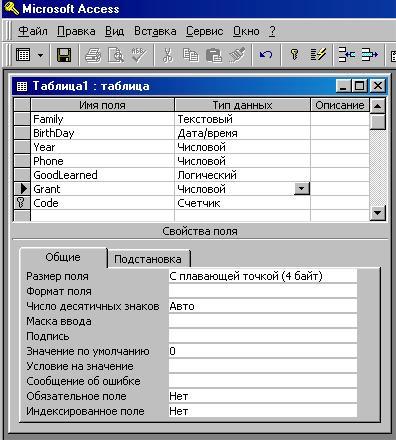
Task: Click the Размер поля value field
Action: coord(263,276)
